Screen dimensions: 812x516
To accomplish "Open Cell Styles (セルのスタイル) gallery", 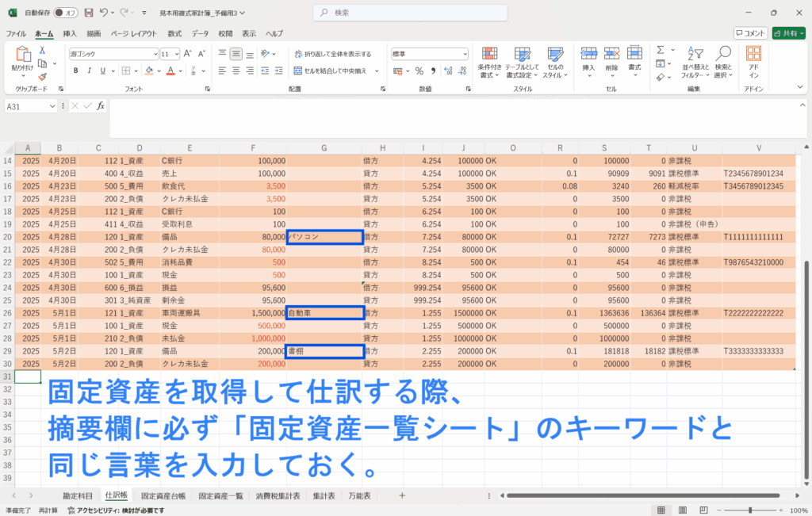I will pyautogui.click(x=555, y=62).
